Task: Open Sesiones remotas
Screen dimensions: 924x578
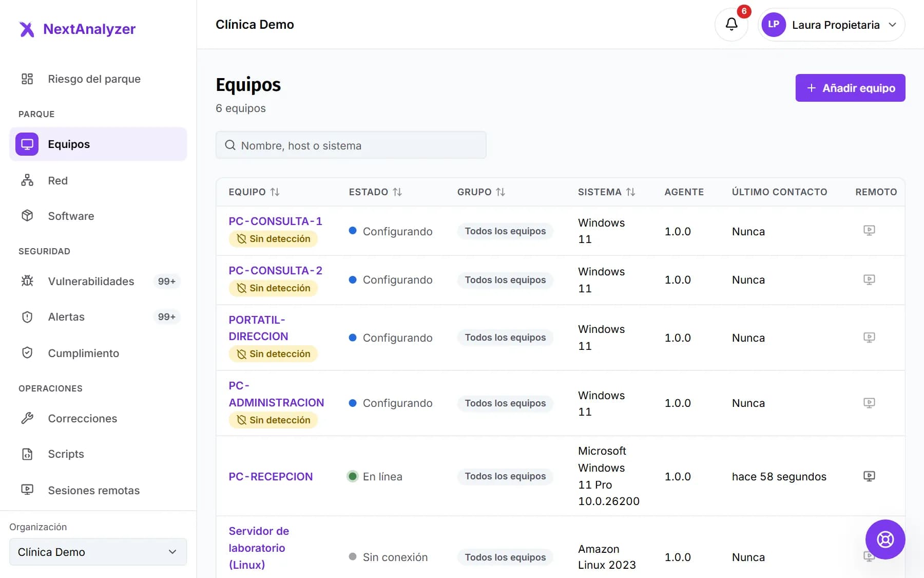Action: (98, 491)
